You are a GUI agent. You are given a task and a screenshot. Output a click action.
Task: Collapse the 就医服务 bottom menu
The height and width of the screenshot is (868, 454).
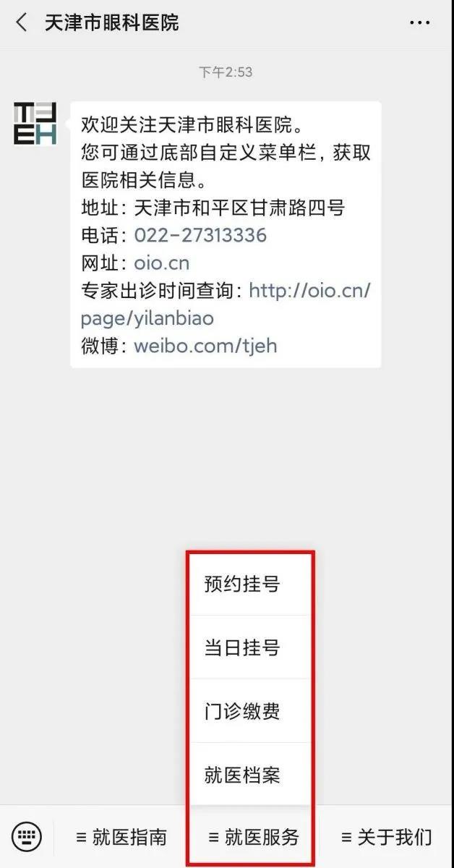pyautogui.click(x=253, y=838)
